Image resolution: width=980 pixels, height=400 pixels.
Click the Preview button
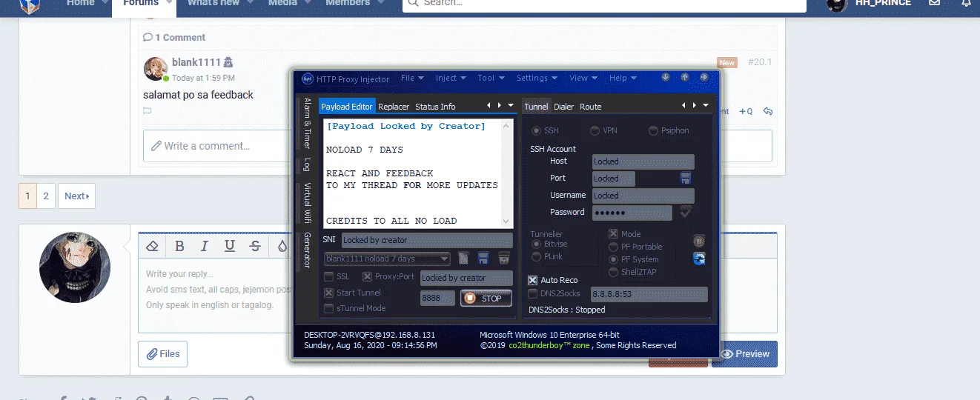(x=744, y=354)
